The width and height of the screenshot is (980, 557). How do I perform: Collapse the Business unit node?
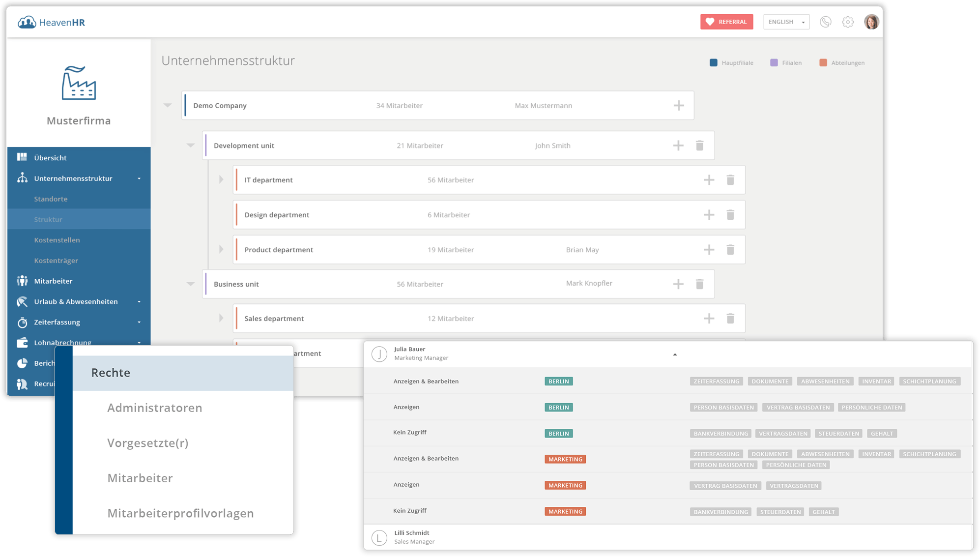click(x=191, y=284)
